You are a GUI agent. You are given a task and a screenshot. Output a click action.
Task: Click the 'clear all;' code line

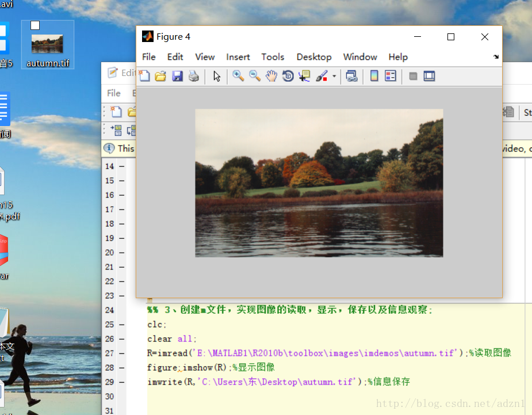click(x=172, y=339)
